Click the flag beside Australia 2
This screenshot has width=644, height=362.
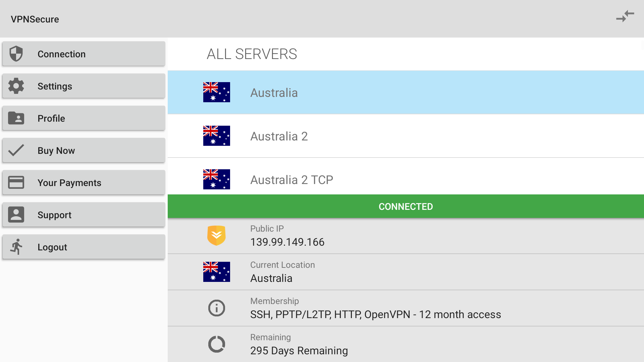point(217,136)
